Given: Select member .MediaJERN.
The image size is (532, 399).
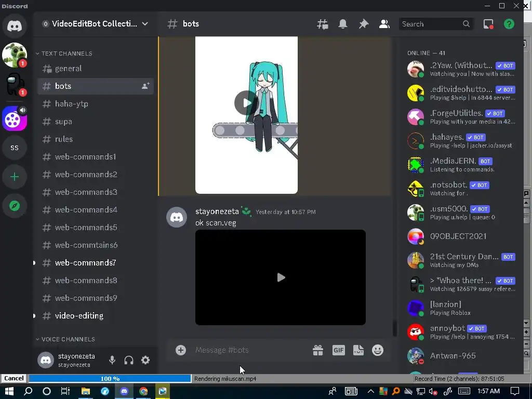Looking at the screenshot, I should [461, 165].
